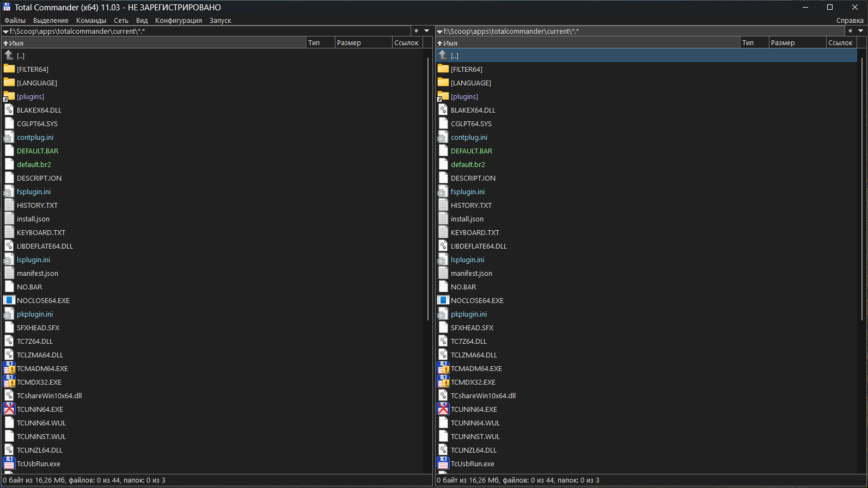The height and width of the screenshot is (488, 868).
Task: Expand the left panel path bar drive arrow
Action: pos(5,32)
